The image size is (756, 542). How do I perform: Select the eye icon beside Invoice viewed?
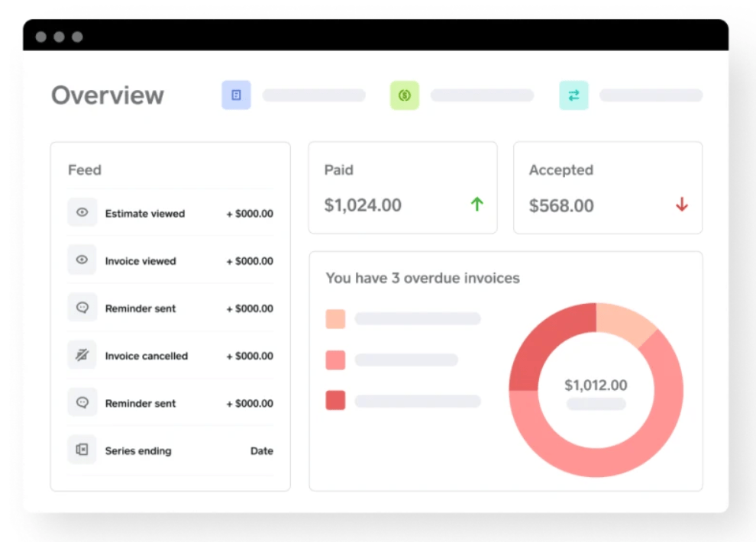click(82, 260)
